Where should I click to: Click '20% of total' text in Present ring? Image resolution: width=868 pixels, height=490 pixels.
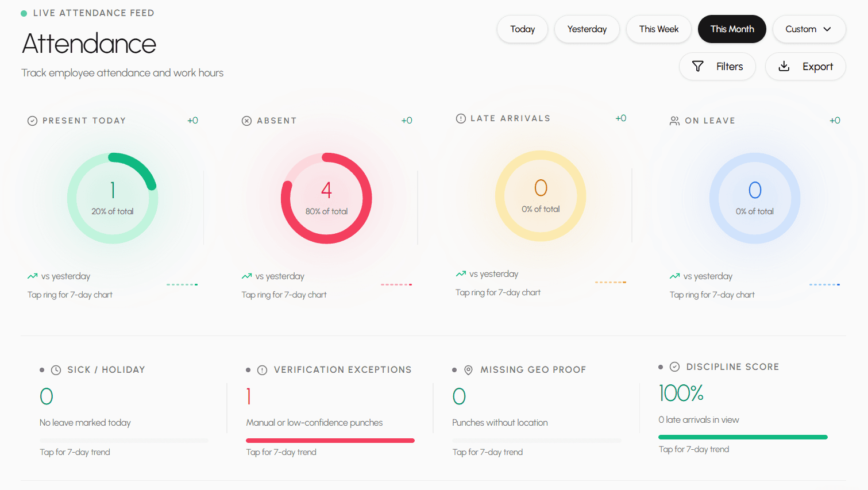[x=113, y=211]
